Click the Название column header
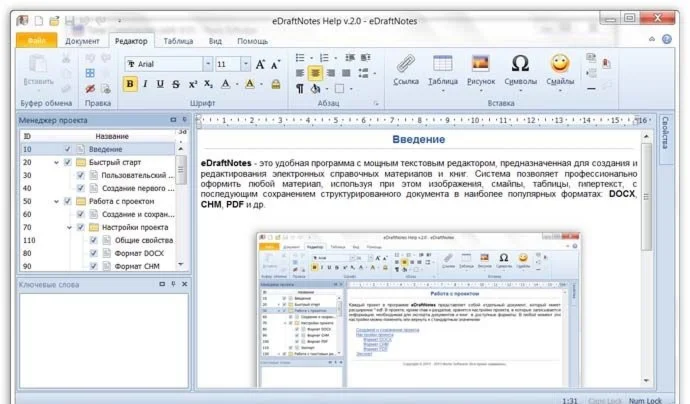Viewport: 690px width, 404px height. 112,136
